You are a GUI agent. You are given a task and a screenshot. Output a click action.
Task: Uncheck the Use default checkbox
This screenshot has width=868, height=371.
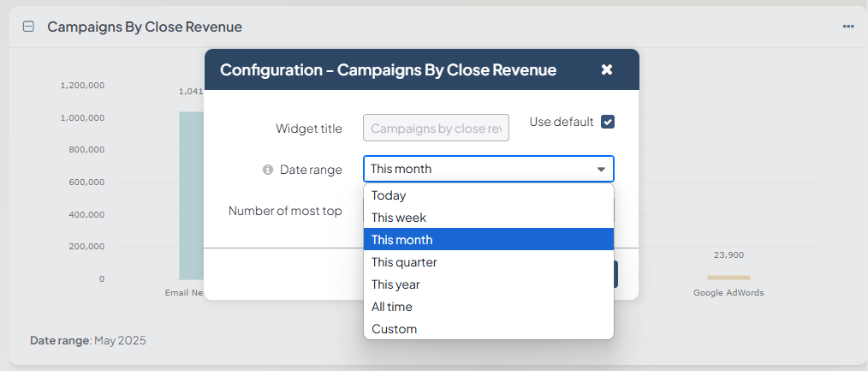(x=608, y=122)
